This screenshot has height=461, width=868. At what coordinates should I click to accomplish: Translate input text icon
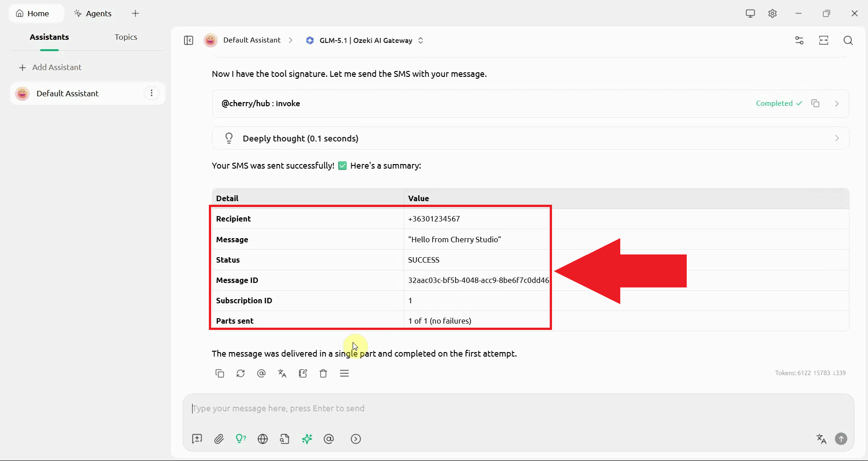click(821, 439)
